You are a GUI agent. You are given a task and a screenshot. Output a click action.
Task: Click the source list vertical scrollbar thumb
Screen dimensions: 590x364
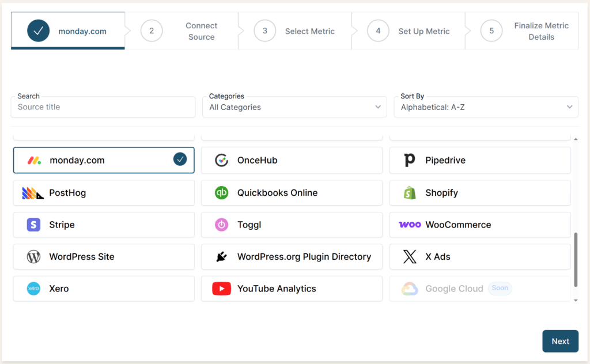[576, 259]
